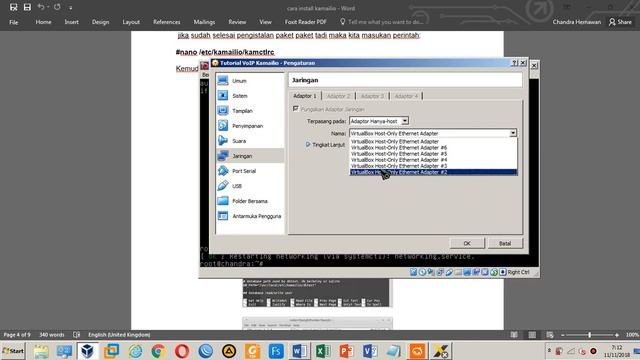Image resolution: width=640 pixels, height=360 pixels.
Task: Click Undo in Word quick access toolbar
Action: 40,7
